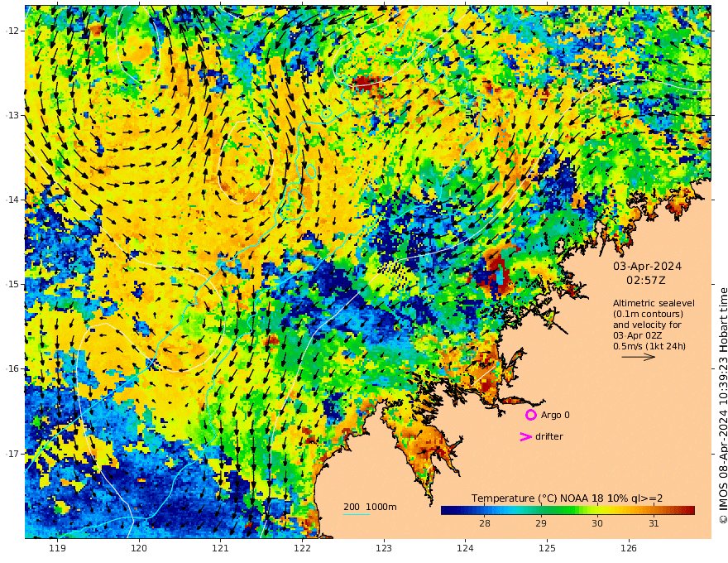Click the longitude label '124'
The height and width of the screenshot is (563, 728).
click(x=465, y=548)
